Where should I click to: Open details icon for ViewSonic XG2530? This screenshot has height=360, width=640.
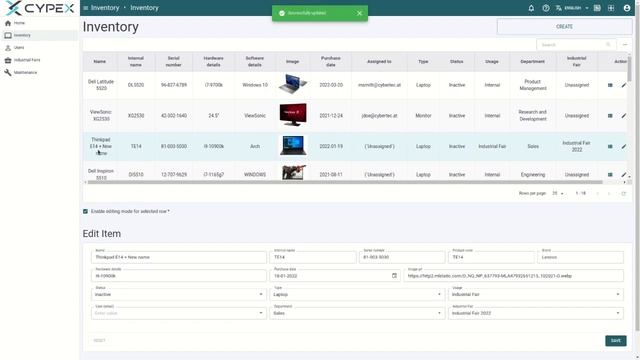tap(610, 116)
